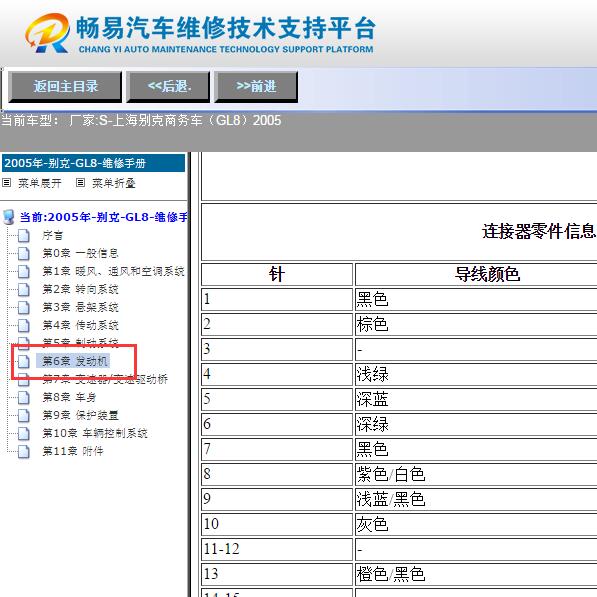Select the pin 1 cell

tap(277, 299)
